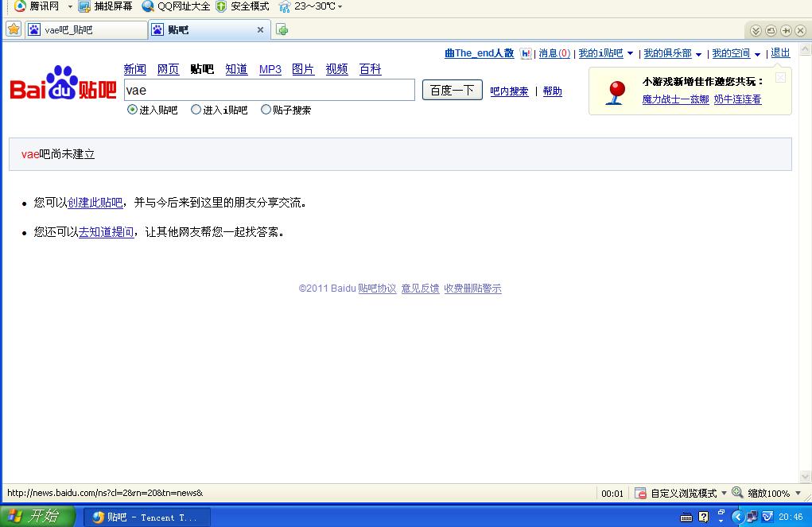
Task: Click 贴吧 - Tencent T... taskbar button
Action: coord(147,517)
